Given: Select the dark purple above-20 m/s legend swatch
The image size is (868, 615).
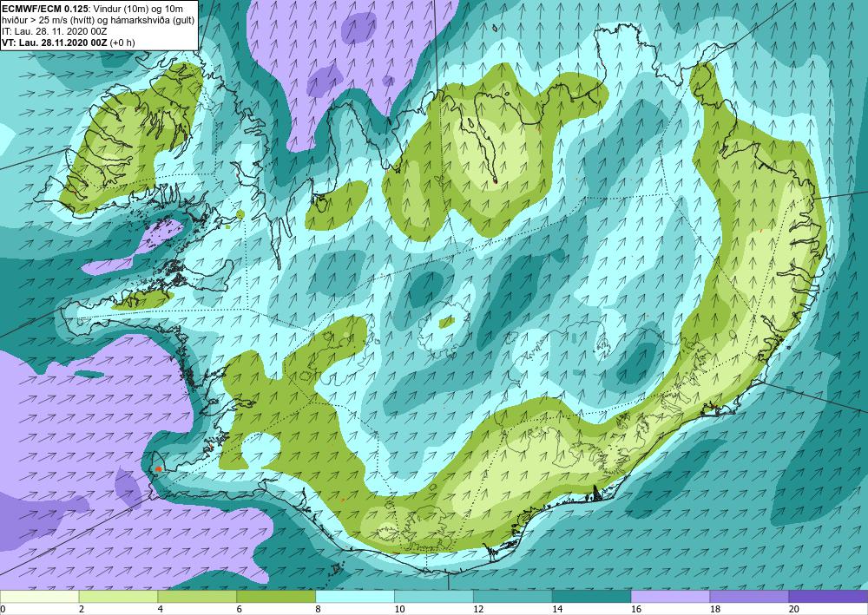Looking at the screenshot, I should tap(828, 597).
